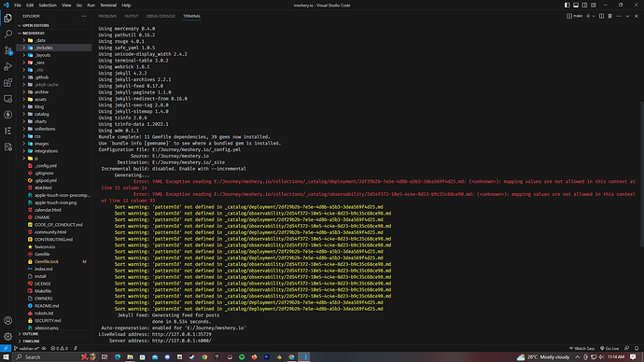This screenshot has height=362, width=644.
Task: Show hidden system tray icons chevron
Action: 577,357
